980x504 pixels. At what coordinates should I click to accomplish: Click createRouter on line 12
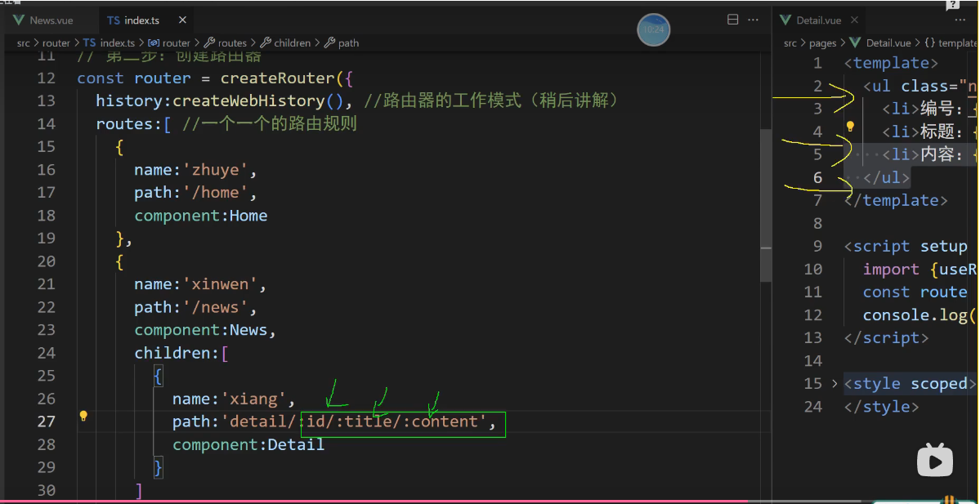tap(278, 78)
